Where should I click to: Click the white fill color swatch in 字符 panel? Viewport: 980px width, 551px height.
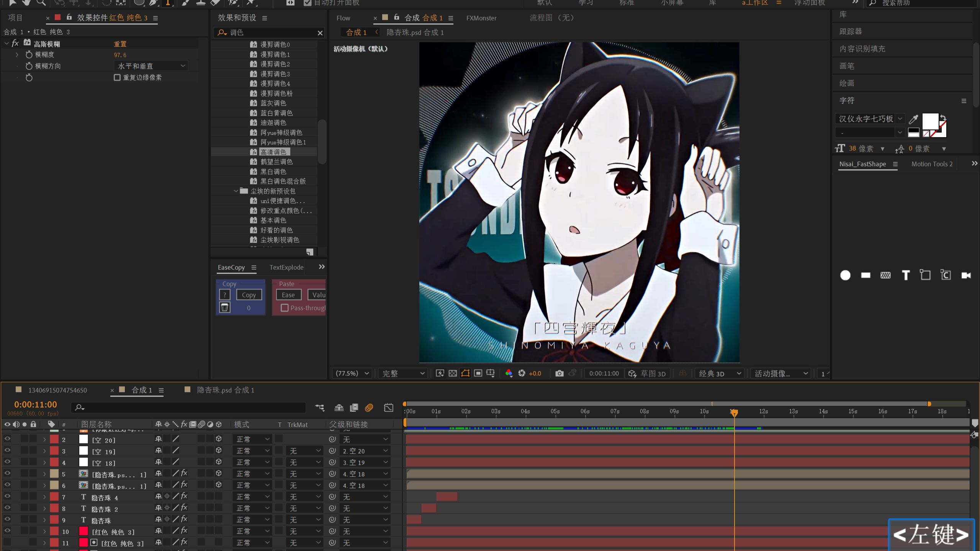(930, 121)
